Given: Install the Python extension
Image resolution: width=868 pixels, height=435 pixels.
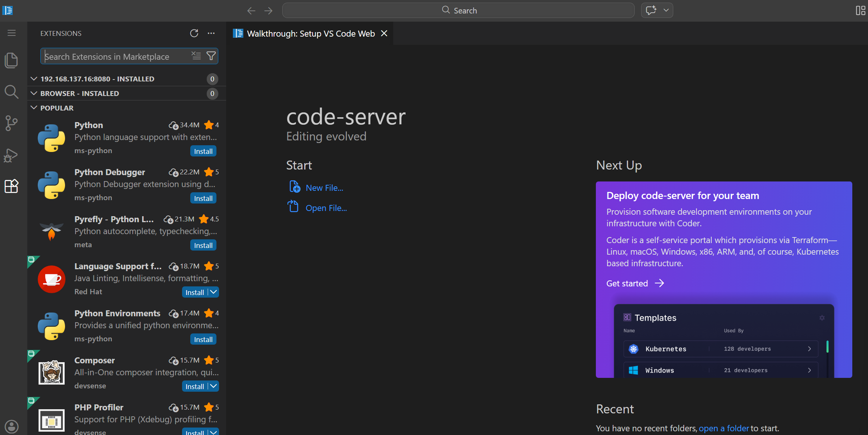Looking at the screenshot, I should [203, 151].
